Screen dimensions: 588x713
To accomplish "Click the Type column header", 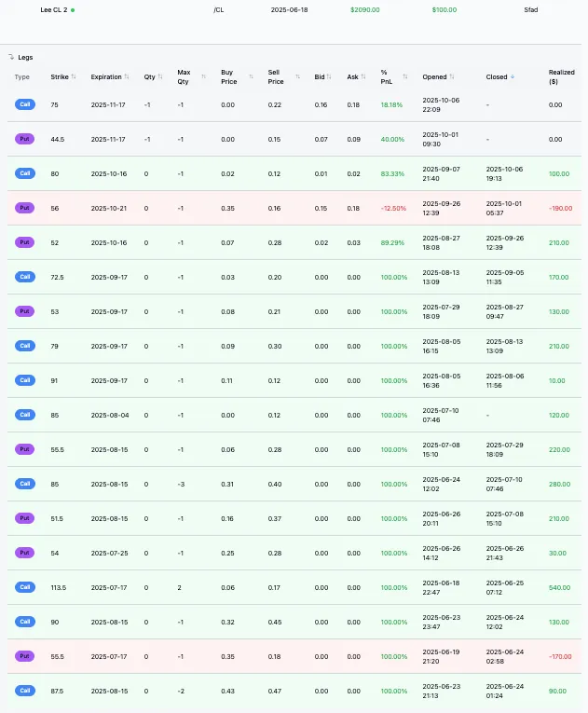I will point(22,76).
